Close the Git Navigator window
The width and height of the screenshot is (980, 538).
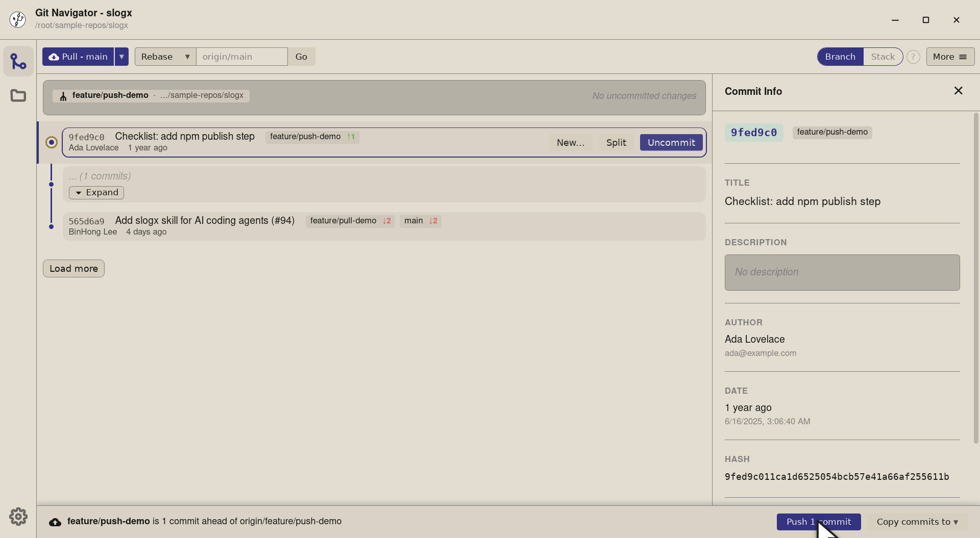(x=956, y=20)
